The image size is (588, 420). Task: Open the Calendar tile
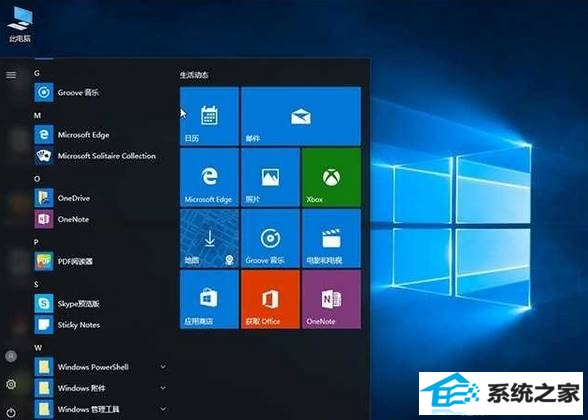click(x=209, y=116)
